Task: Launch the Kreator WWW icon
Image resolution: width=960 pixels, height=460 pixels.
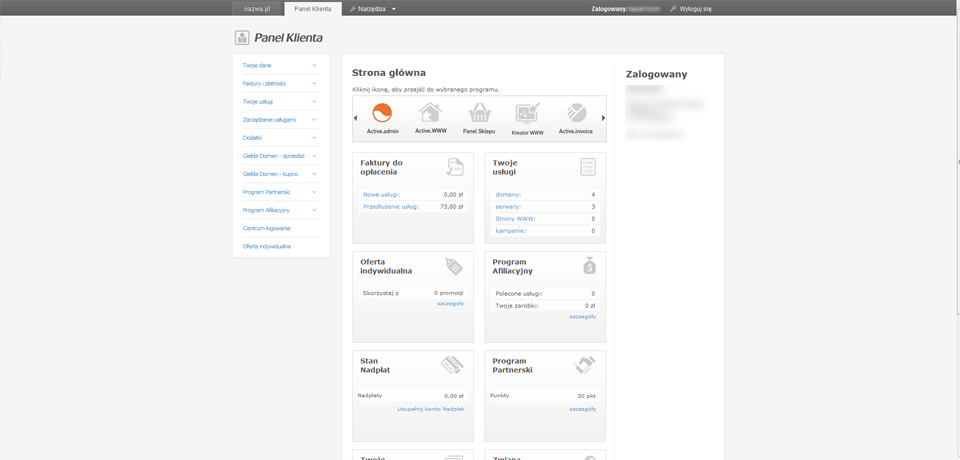Action: pyautogui.click(x=527, y=114)
